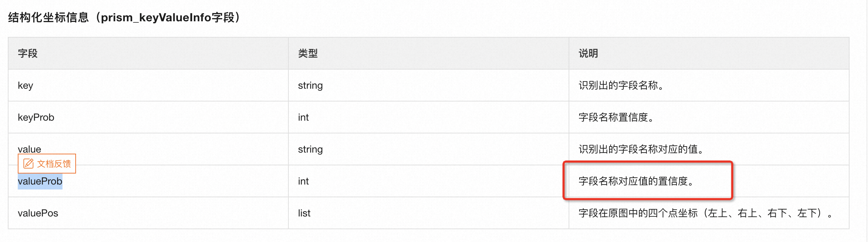Click the string type in key row
868x242 pixels.
[x=310, y=86]
